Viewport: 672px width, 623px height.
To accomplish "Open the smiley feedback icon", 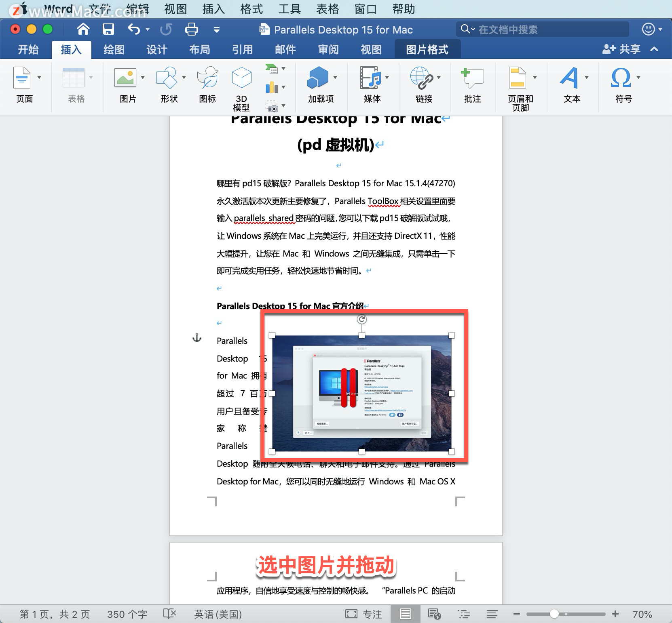I will [x=649, y=29].
